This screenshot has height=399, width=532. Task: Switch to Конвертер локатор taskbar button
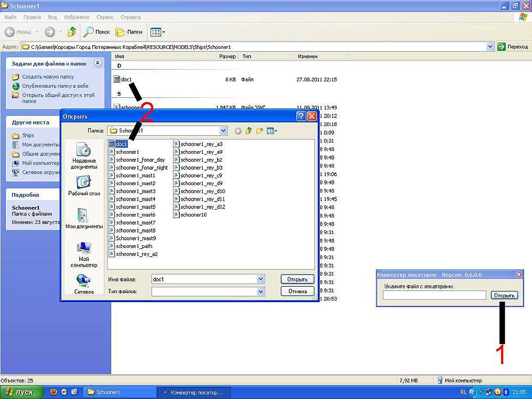pyautogui.click(x=195, y=392)
